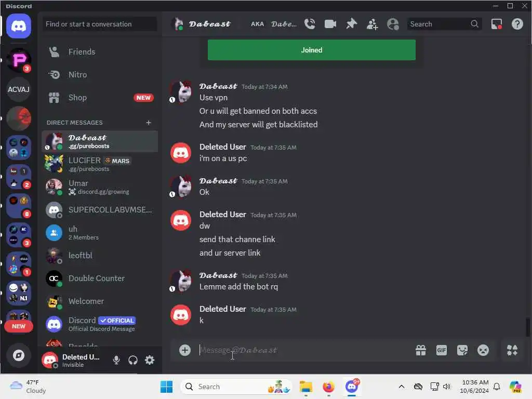532x399 pixels.
Task: Open the sticker picker
Action: click(462, 350)
